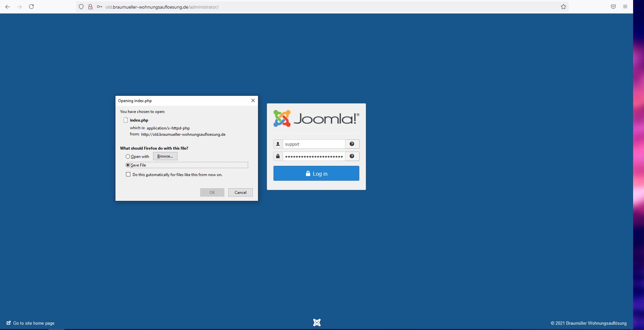Click the Firefox shield tracking protection icon
This screenshot has width=644, height=330.
(81, 6)
